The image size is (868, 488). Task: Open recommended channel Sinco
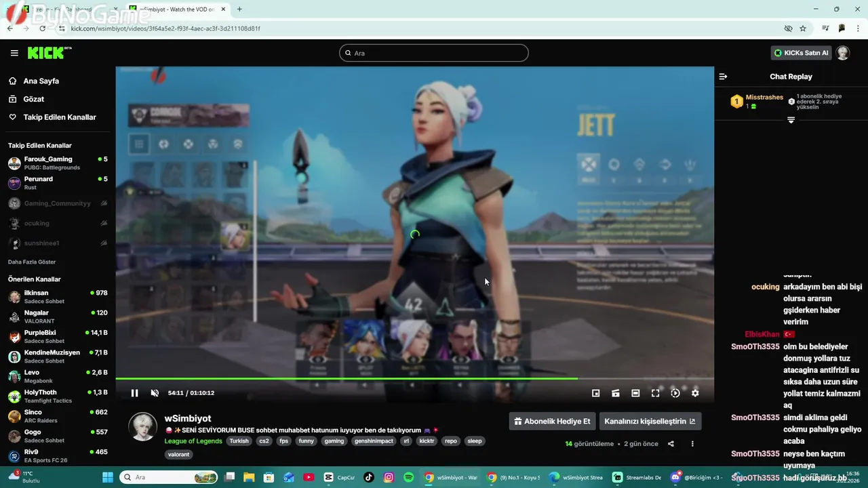tap(58, 416)
